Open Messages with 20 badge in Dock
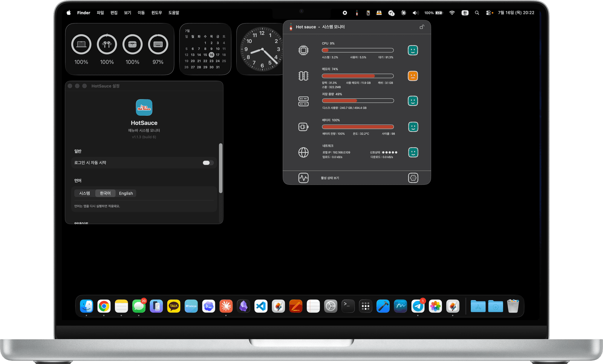Image resolution: width=603 pixels, height=364 pixels. tap(139, 306)
